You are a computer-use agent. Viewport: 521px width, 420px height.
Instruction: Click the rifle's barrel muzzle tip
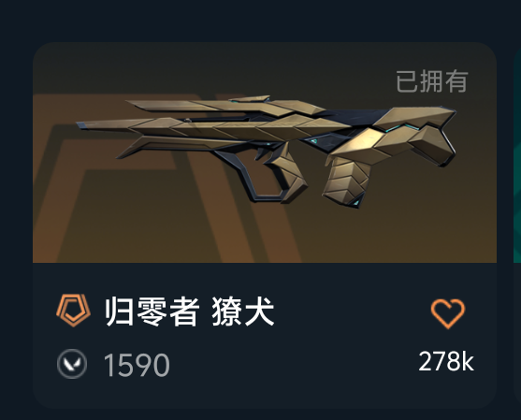pos(81,125)
